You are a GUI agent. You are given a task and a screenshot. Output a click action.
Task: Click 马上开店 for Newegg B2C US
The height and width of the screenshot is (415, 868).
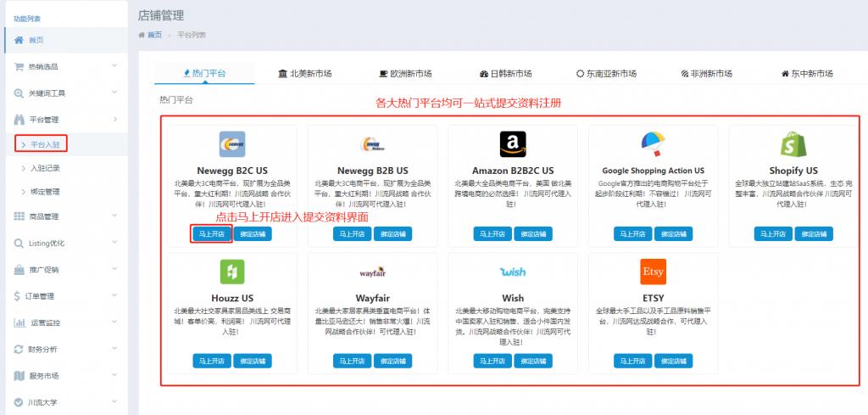tap(211, 234)
